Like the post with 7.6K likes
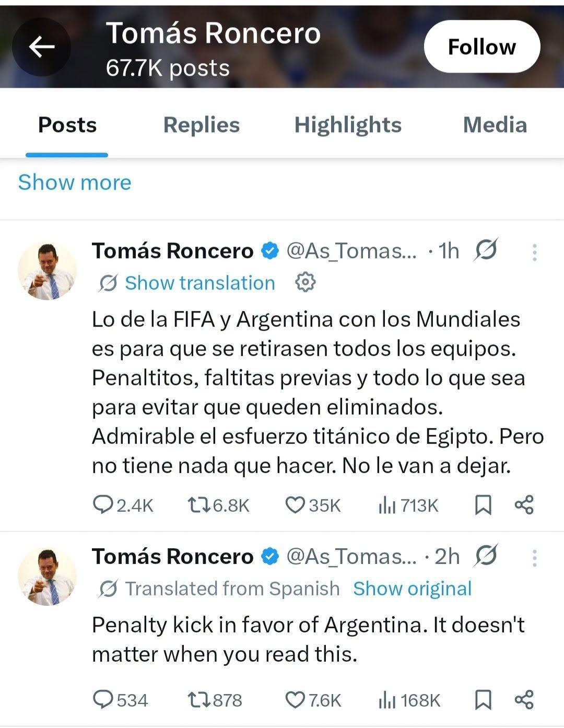 click(x=313, y=699)
